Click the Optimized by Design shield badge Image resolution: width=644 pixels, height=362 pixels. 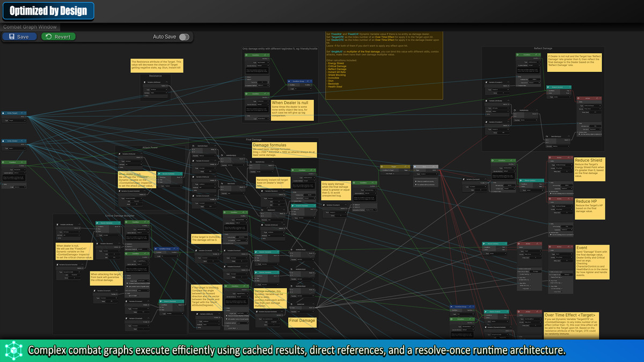48,11
